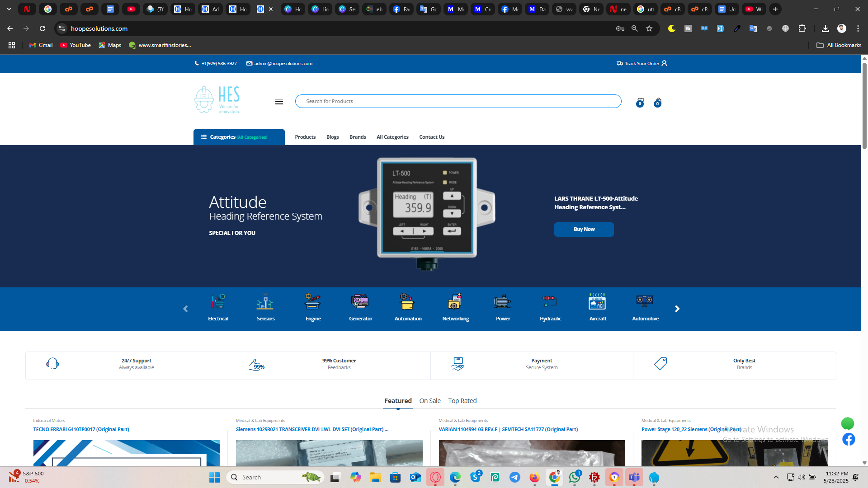Image resolution: width=868 pixels, height=488 pixels.
Task: Open the Windows Start button
Action: pyautogui.click(x=214, y=477)
